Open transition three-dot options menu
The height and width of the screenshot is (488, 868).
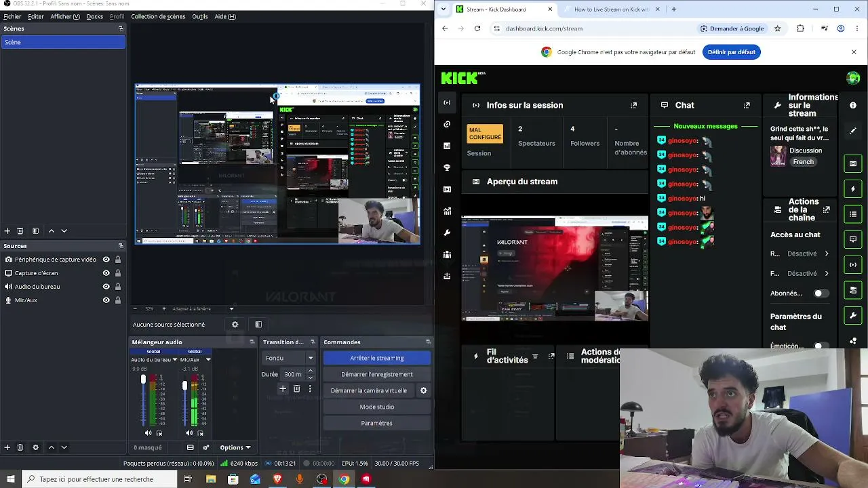click(x=310, y=389)
